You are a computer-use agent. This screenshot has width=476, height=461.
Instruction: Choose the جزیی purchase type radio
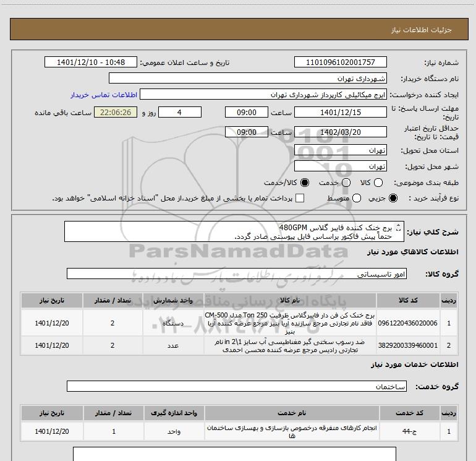point(393,198)
